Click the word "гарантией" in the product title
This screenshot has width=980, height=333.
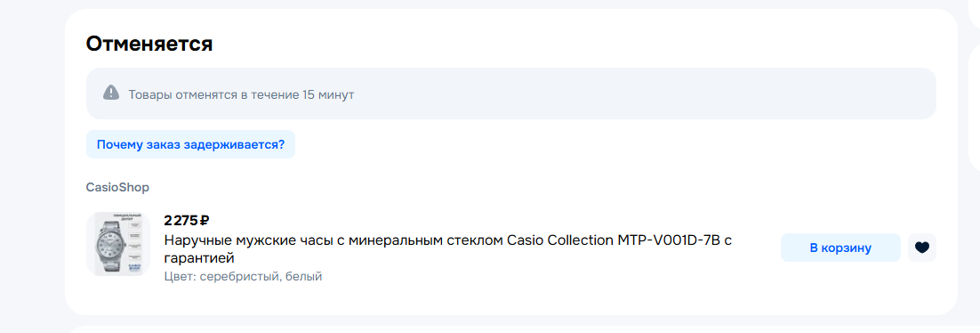click(198, 258)
